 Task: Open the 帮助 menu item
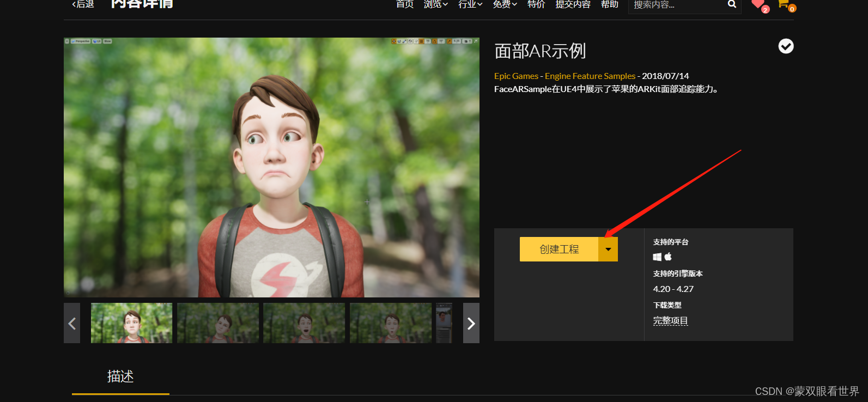(x=609, y=4)
